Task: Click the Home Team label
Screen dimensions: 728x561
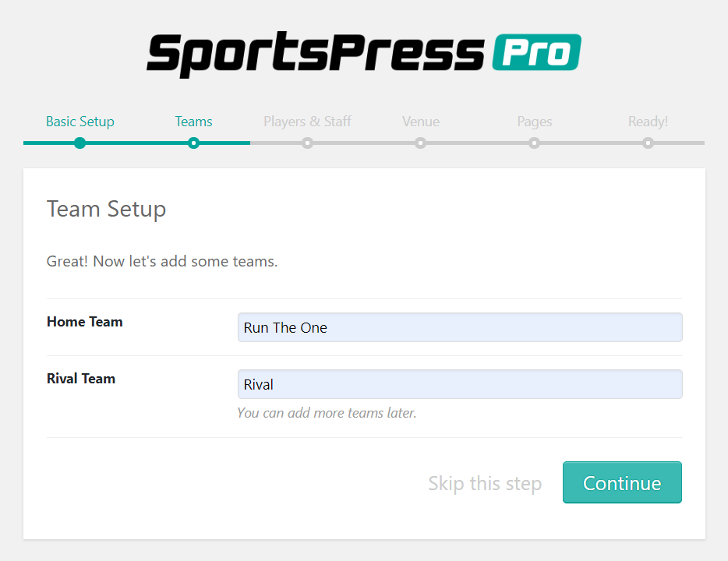Action: pos(84,322)
